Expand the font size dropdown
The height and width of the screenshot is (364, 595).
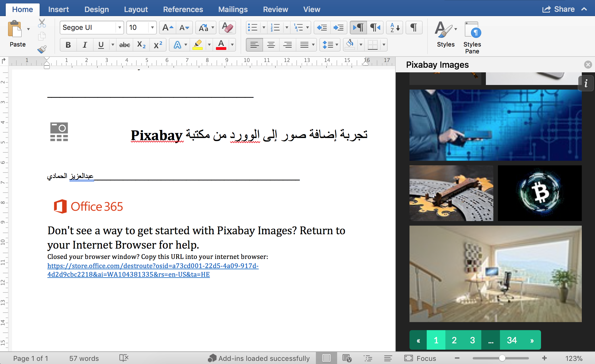point(152,28)
